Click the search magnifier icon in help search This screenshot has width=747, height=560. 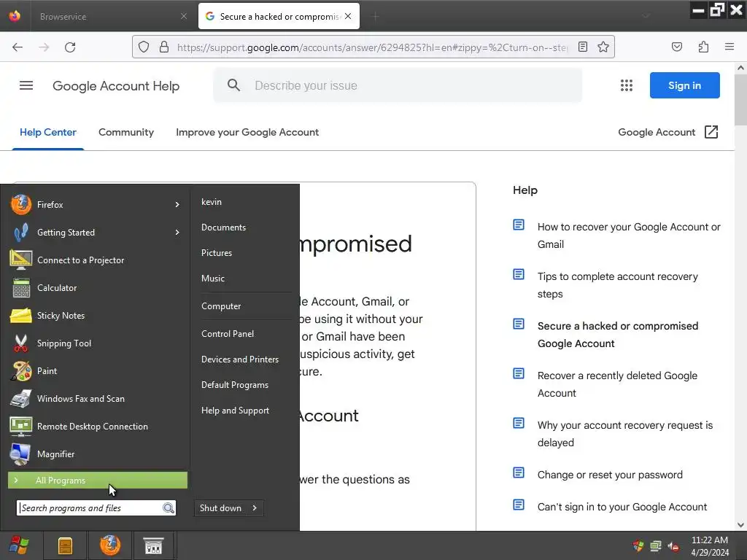233,85
